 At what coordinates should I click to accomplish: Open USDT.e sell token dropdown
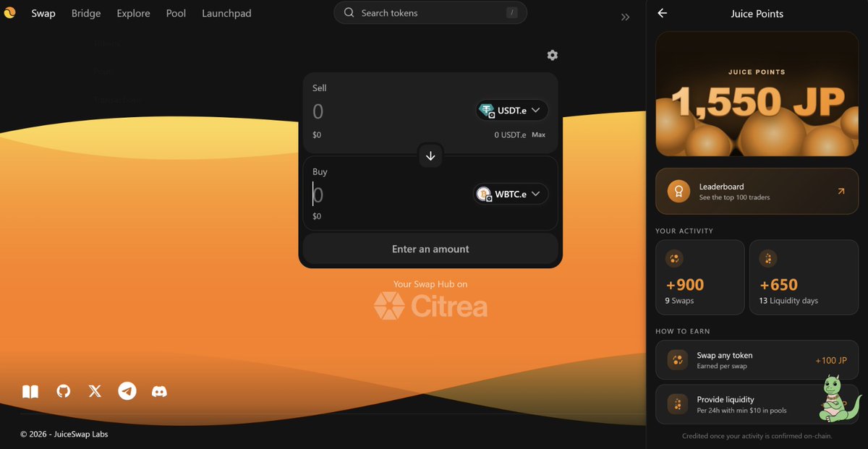pyautogui.click(x=511, y=111)
